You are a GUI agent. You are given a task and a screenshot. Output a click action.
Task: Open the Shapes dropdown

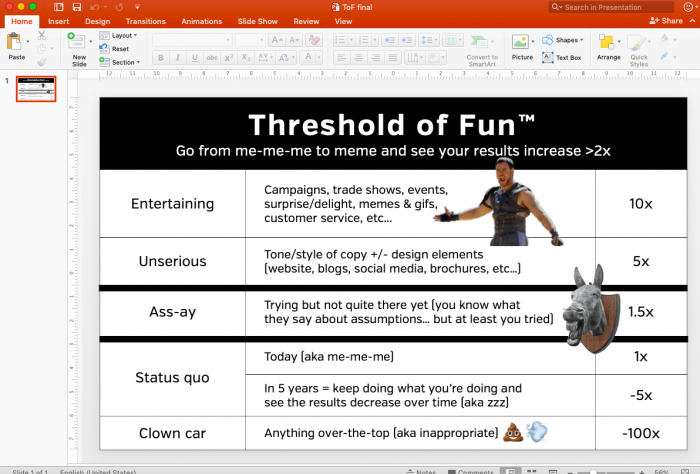(x=563, y=40)
